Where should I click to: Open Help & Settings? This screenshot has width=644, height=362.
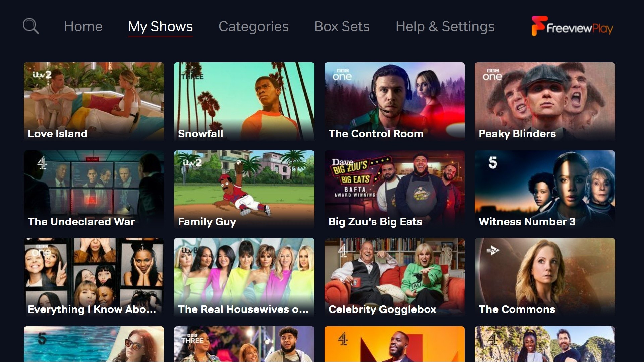[x=445, y=27]
